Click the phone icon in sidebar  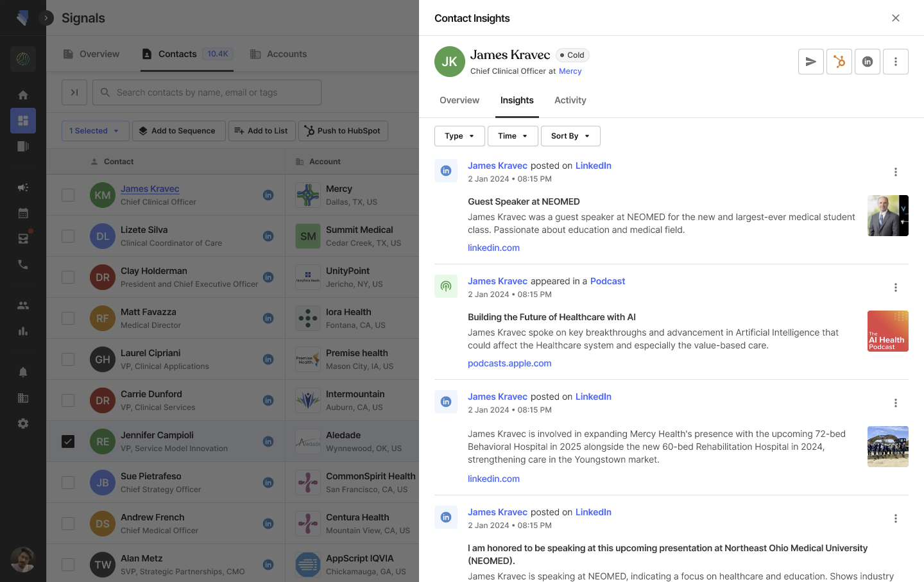pyautogui.click(x=23, y=264)
